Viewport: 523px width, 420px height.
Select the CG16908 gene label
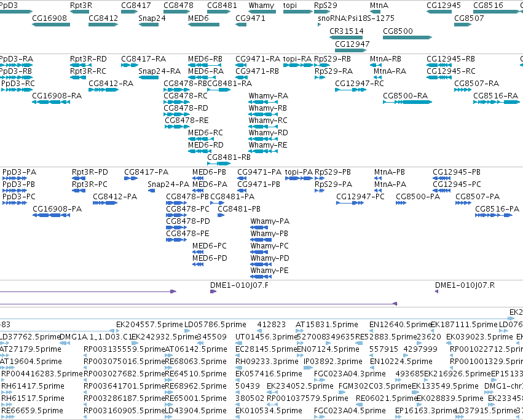pos(49,18)
